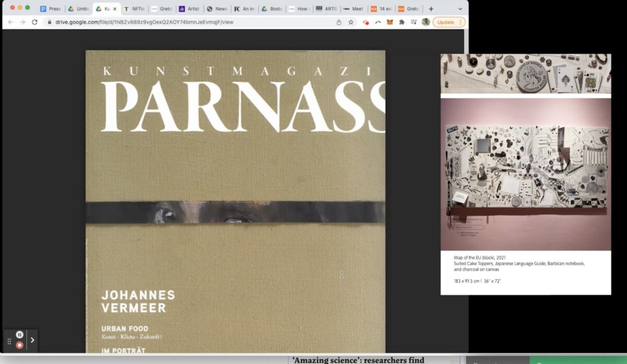Click the Update button in Chrome
The height and width of the screenshot is (364, 627).
pyautogui.click(x=446, y=22)
